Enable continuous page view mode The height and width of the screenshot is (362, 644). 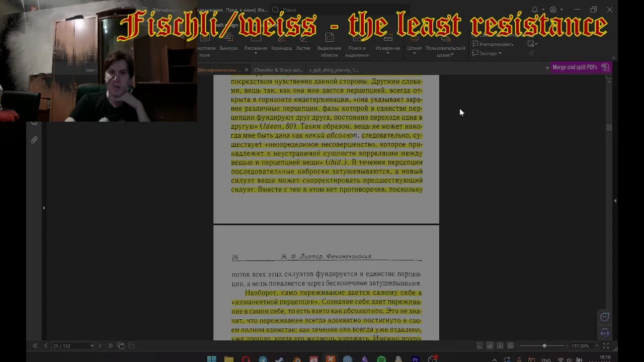[x=490, y=346]
